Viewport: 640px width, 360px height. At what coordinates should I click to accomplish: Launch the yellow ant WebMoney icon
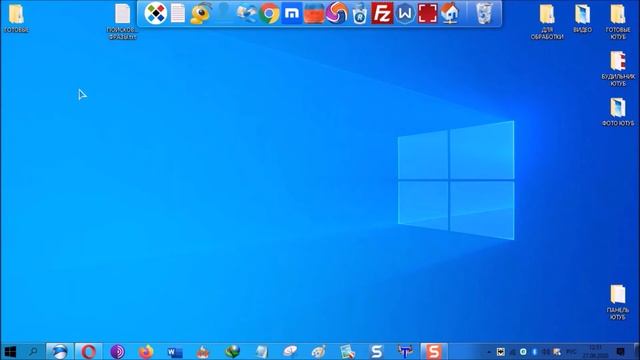coord(201,13)
